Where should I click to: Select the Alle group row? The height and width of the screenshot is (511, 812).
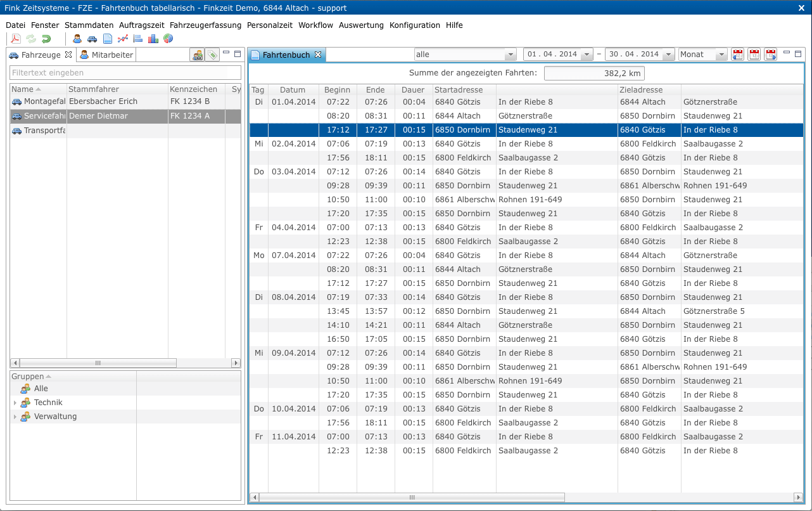[125, 389]
